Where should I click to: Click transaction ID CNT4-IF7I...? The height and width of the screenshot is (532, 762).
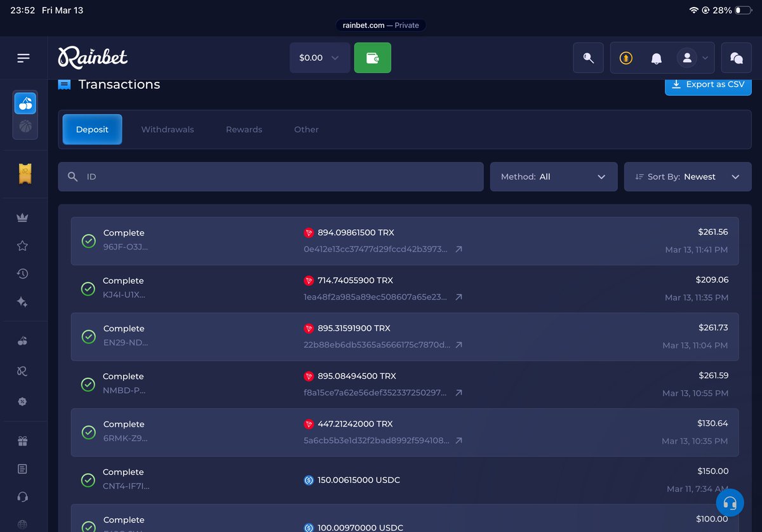click(x=126, y=486)
